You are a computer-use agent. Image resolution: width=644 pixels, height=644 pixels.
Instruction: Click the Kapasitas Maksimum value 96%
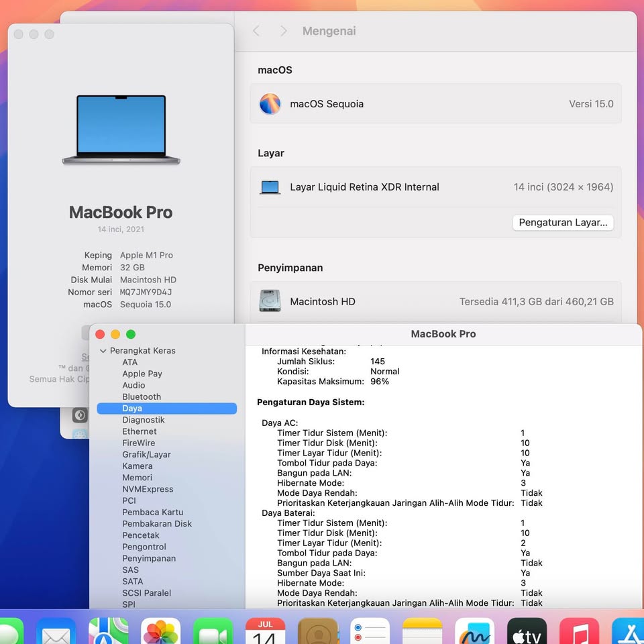[x=380, y=382]
